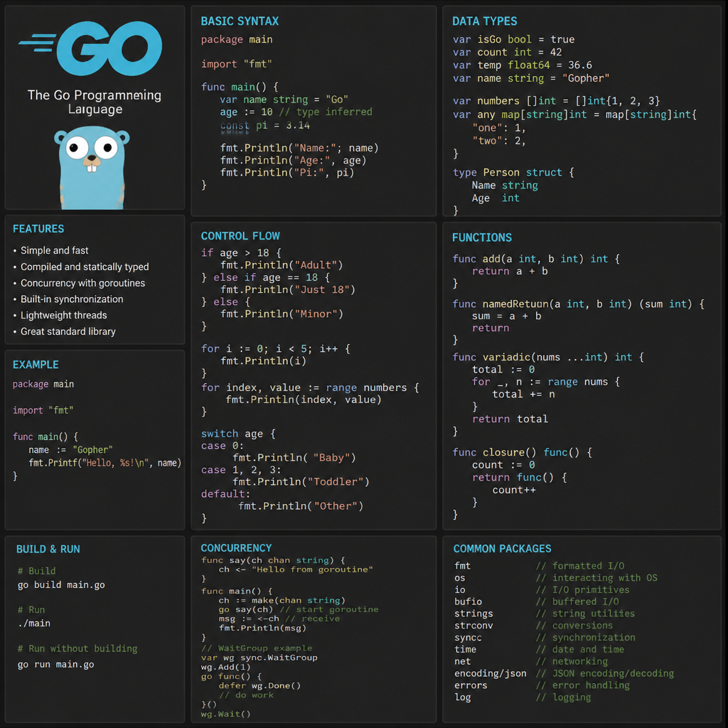
Task: Click 'for index, value := range numbers' line
Action: coord(310,387)
